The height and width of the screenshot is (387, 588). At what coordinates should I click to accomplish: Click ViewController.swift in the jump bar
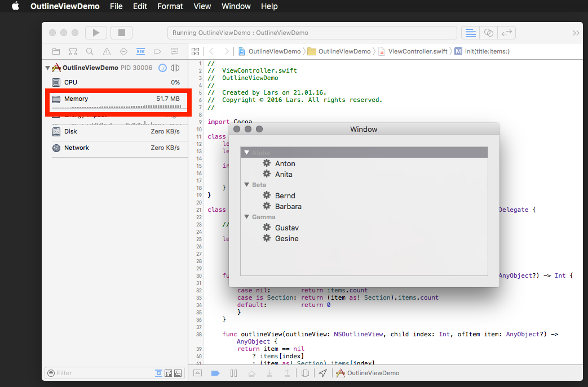click(414, 51)
